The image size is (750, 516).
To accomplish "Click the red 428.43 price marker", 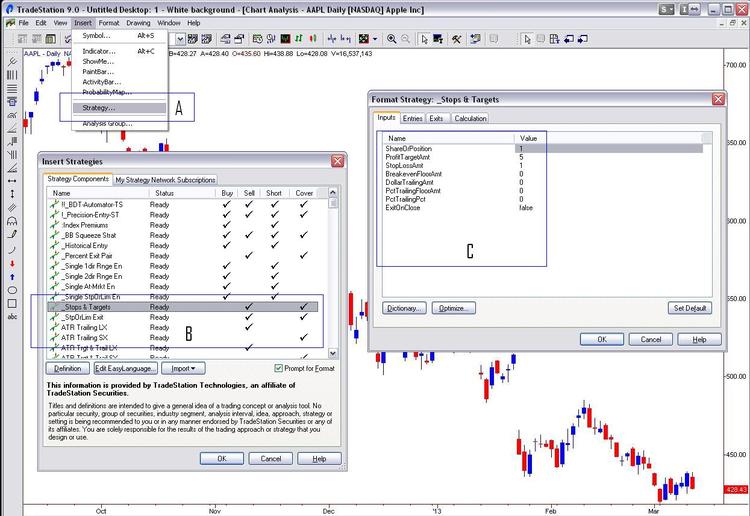I will [737, 489].
